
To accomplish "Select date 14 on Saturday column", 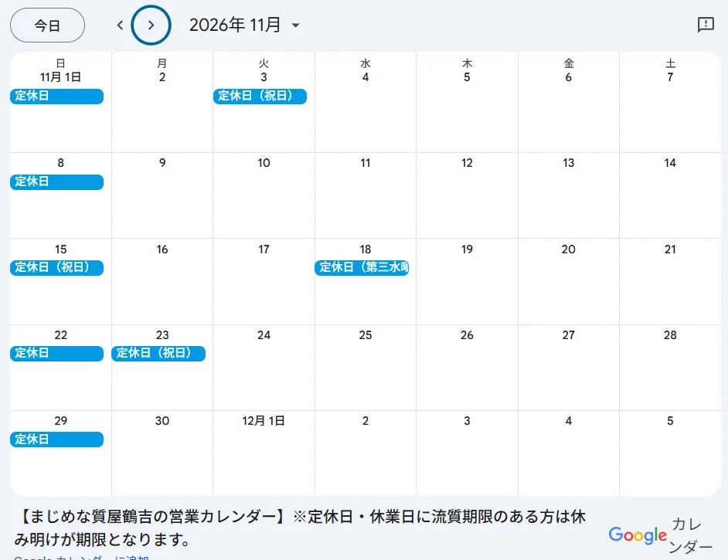I will pos(670,163).
